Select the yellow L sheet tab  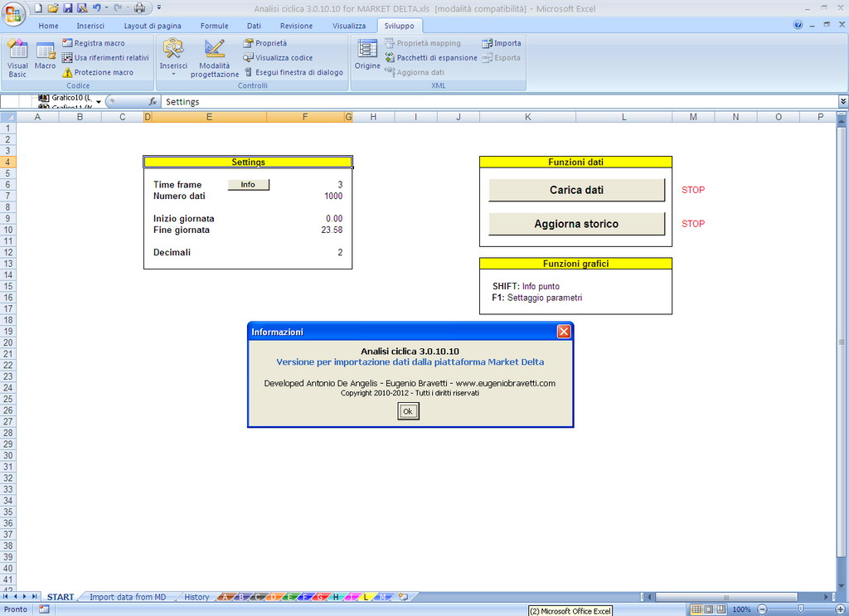(x=366, y=596)
